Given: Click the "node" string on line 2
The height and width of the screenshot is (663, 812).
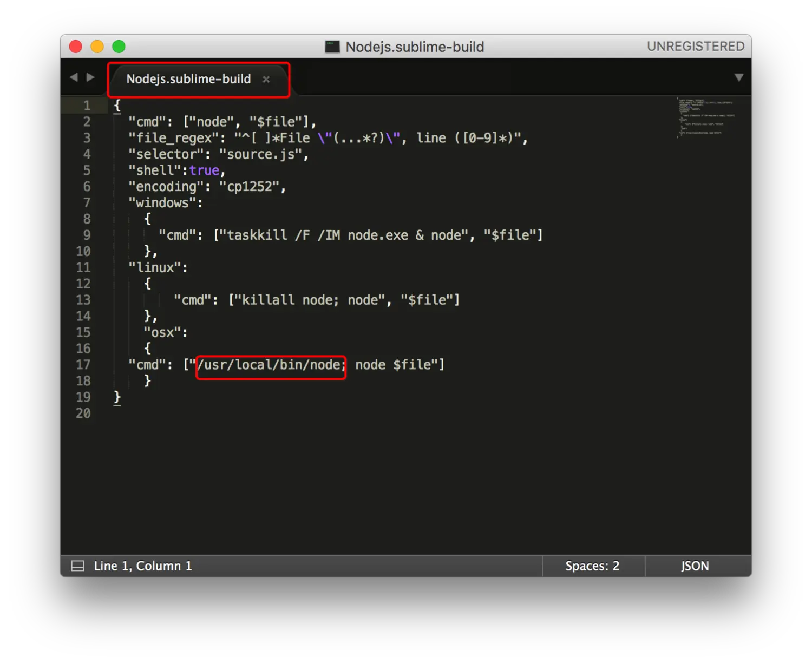Looking at the screenshot, I should click(x=211, y=122).
